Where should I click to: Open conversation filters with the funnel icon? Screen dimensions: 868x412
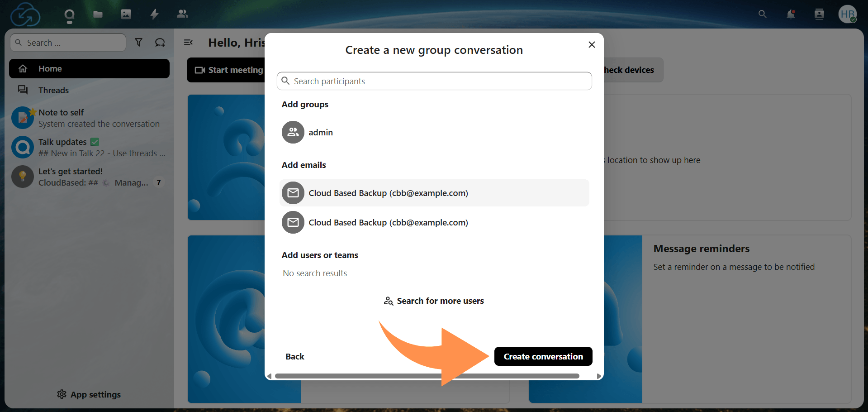point(139,42)
